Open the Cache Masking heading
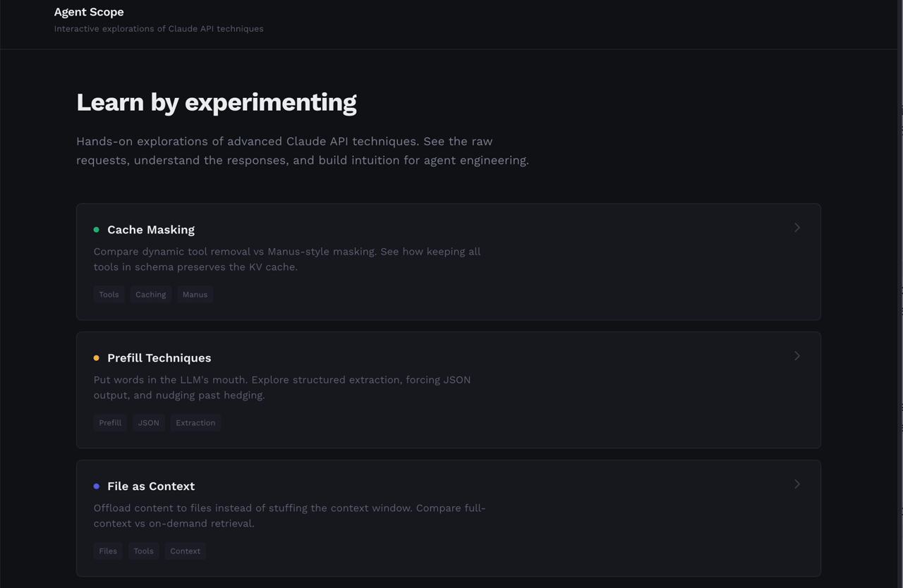The height and width of the screenshot is (588, 903). [151, 230]
